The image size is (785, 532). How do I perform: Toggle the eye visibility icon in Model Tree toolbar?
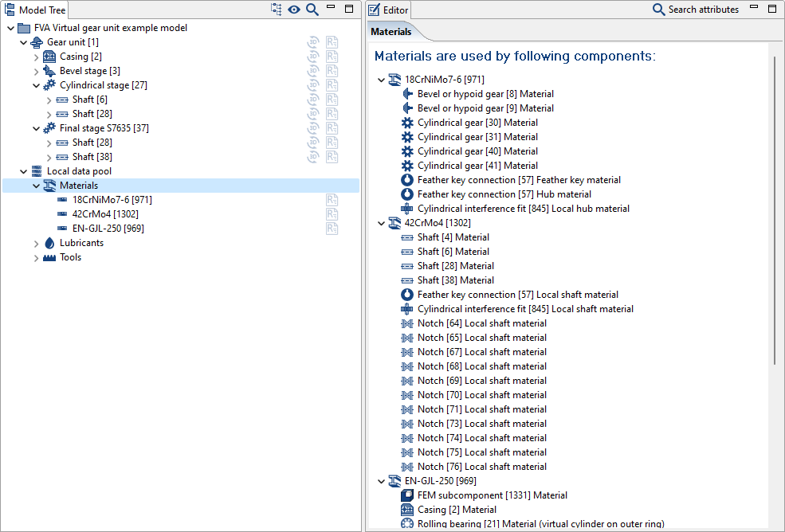point(294,10)
